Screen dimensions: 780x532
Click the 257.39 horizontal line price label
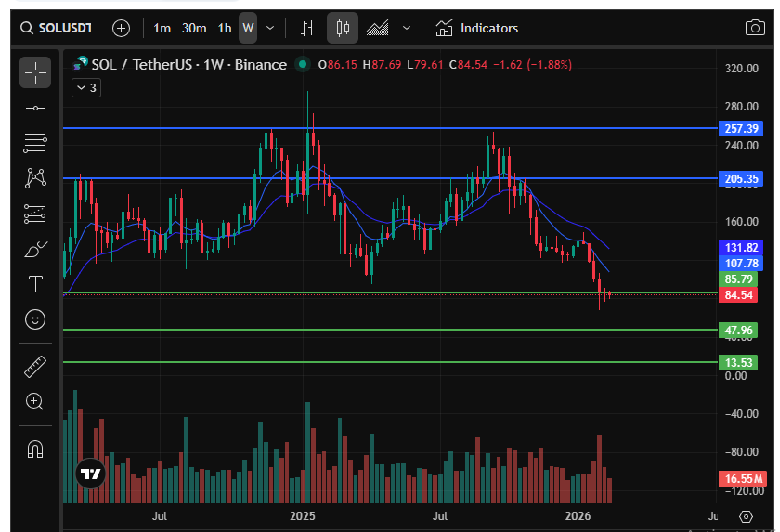(x=741, y=129)
